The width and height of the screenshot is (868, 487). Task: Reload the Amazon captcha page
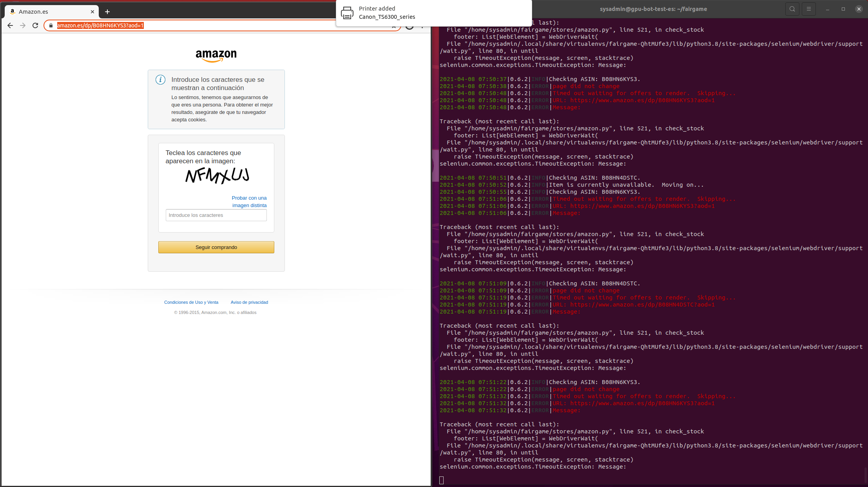35,25
